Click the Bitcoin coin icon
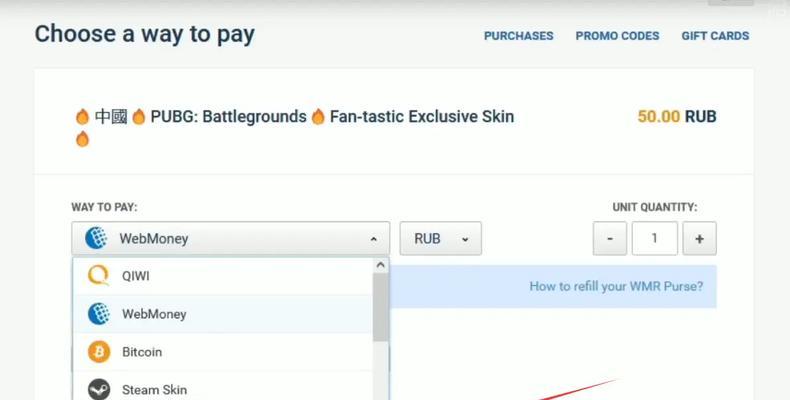 [99, 352]
